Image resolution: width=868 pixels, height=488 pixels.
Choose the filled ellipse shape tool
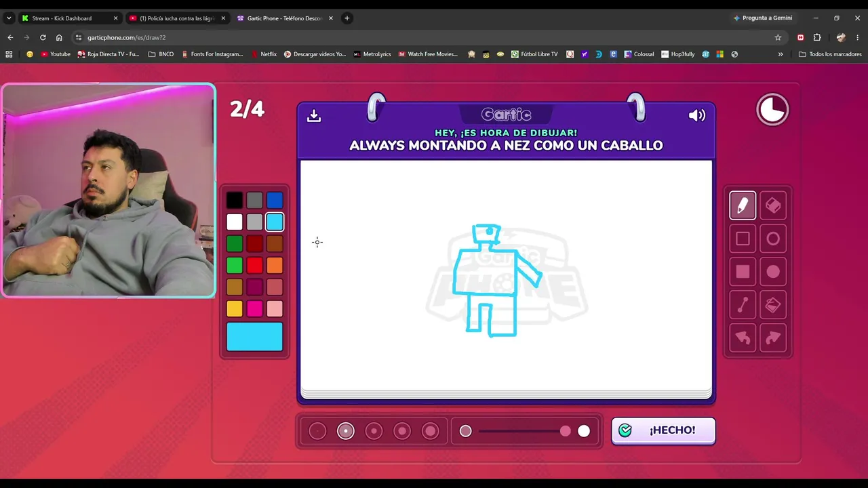pyautogui.click(x=773, y=272)
